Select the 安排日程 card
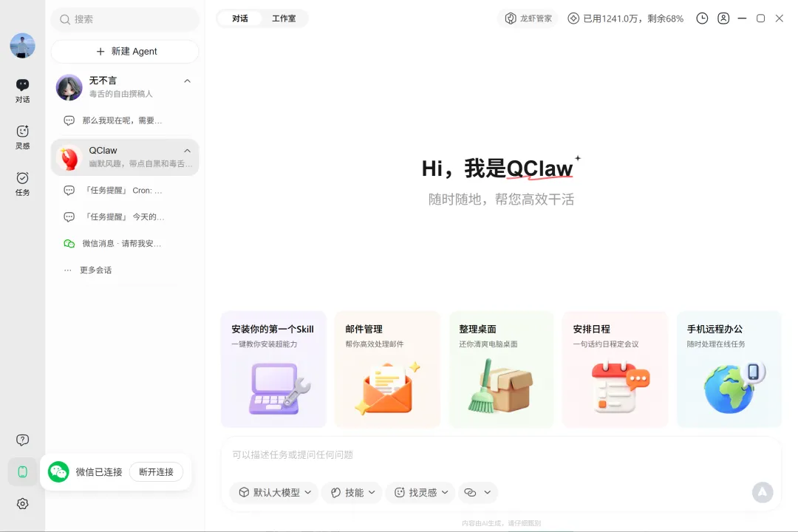This screenshot has height=532, width=798. [x=615, y=369]
